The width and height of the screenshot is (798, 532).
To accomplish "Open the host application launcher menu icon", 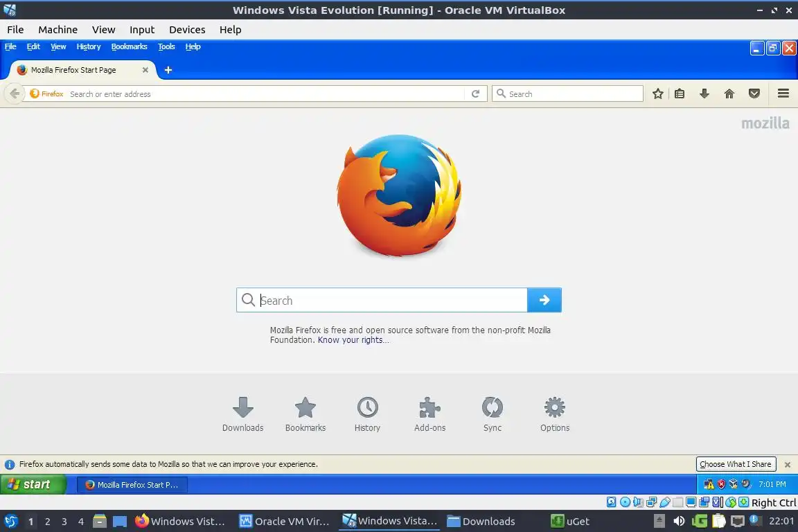I will [x=10, y=521].
